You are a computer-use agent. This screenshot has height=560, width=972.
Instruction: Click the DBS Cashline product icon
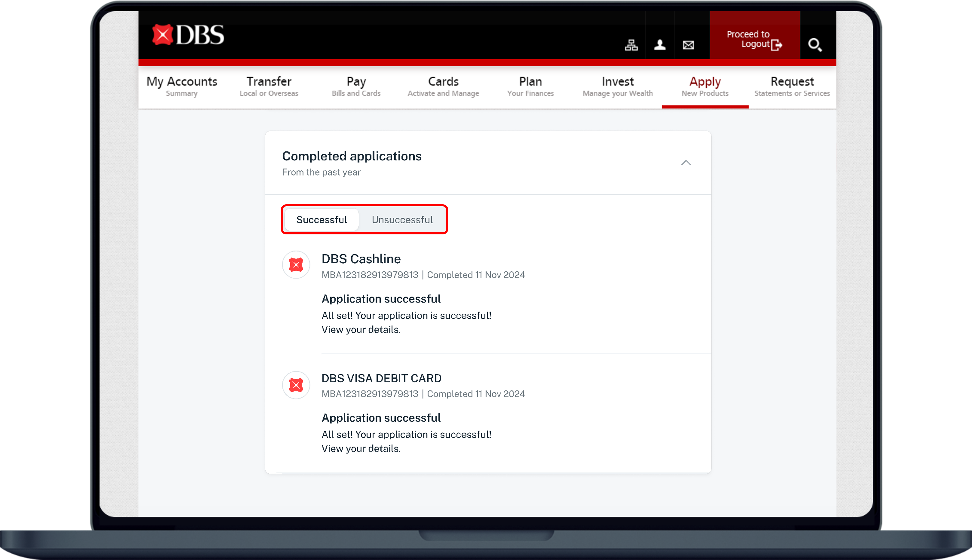pos(296,265)
